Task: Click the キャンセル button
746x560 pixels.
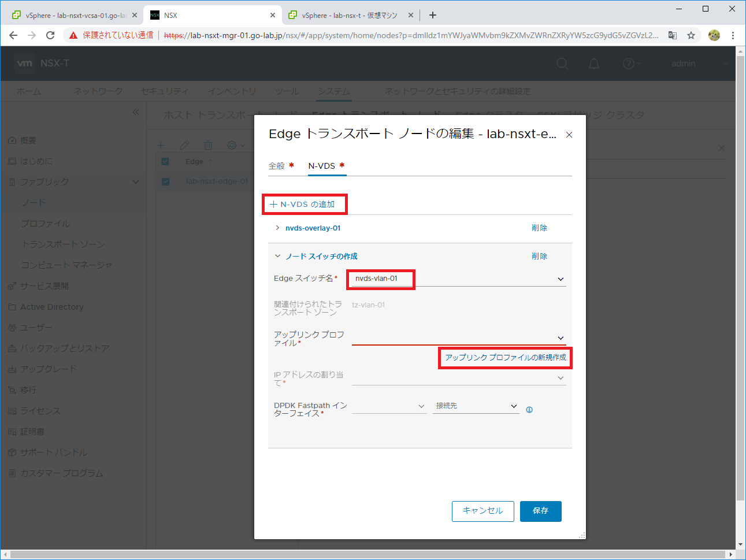Action: click(x=483, y=511)
